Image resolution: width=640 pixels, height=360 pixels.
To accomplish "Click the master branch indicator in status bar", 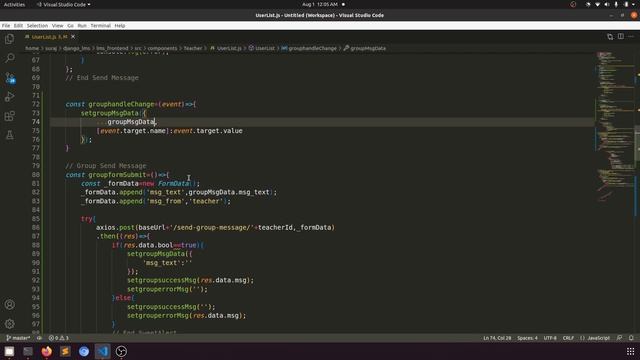I will (18, 338).
